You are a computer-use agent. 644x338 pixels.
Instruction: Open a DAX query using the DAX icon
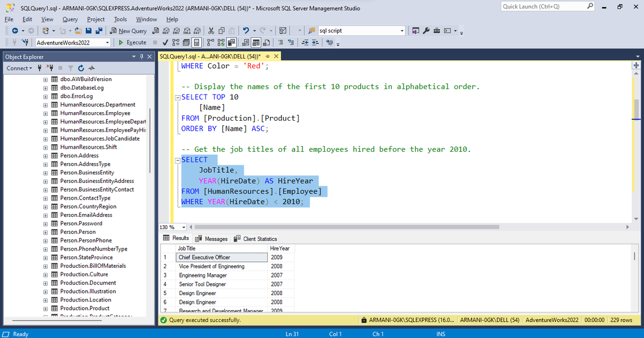click(197, 31)
